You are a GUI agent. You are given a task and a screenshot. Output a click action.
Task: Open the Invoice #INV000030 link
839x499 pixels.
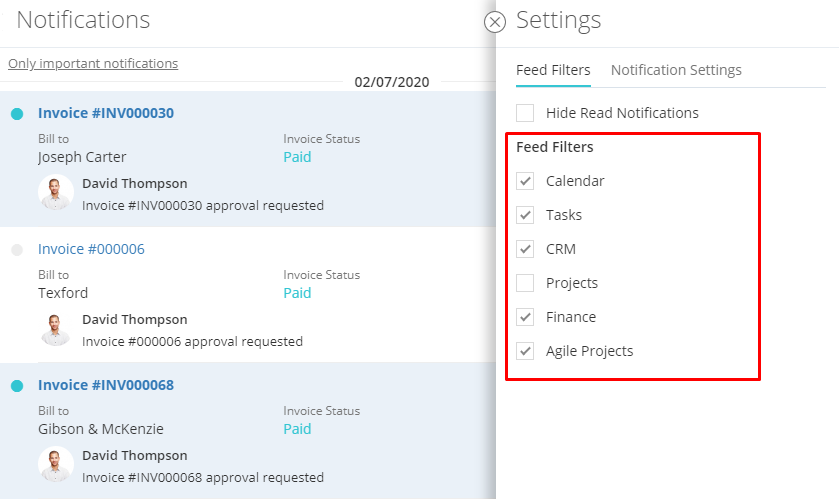pyautogui.click(x=106, y=113)
